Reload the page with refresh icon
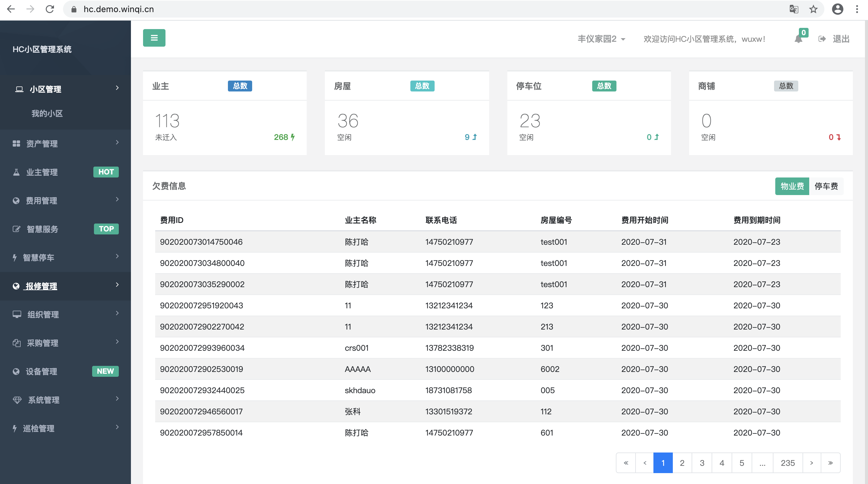This screenshot has width=868, height=484. pos(50,9)
